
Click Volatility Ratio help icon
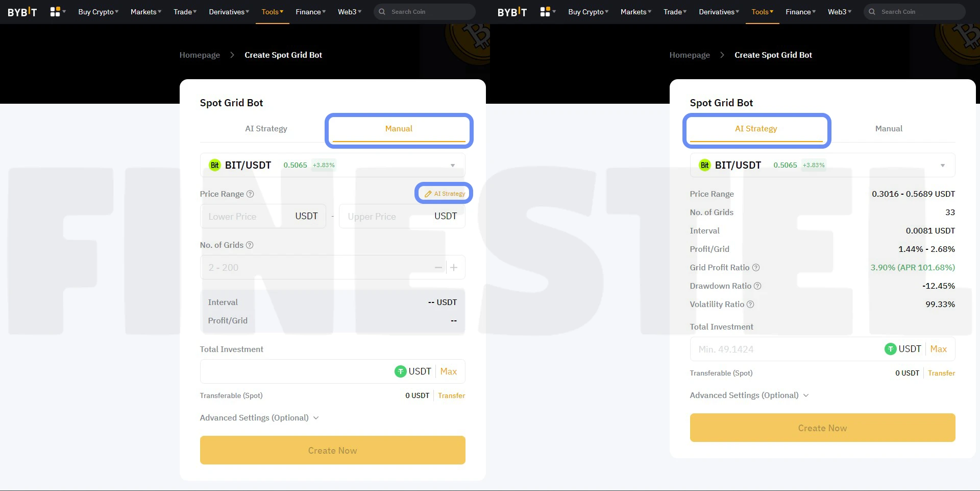pyautogui.click(x=750, y=305)
